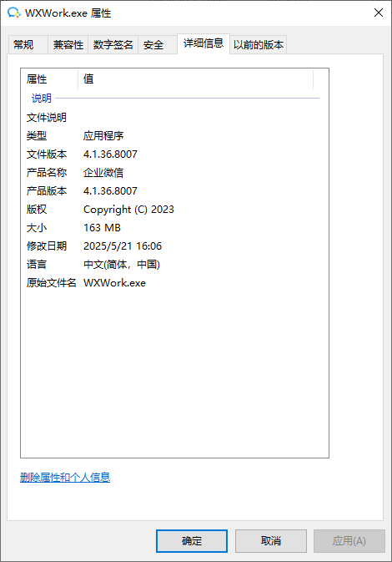This screenshot has width=392, height=562.
Task: Confirm with the 确定 button
Action: [x=192, y=541]
